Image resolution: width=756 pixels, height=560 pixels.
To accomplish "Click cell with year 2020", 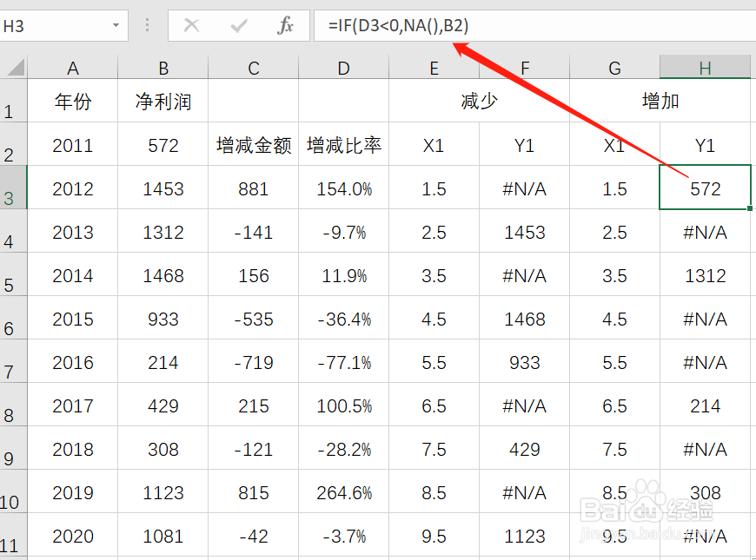I will tap(72, 536).
